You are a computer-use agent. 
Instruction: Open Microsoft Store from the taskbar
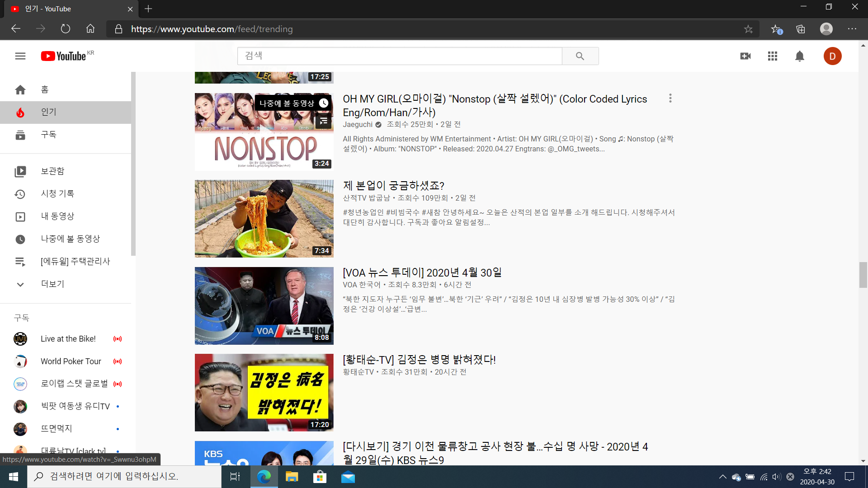[320, 477]
